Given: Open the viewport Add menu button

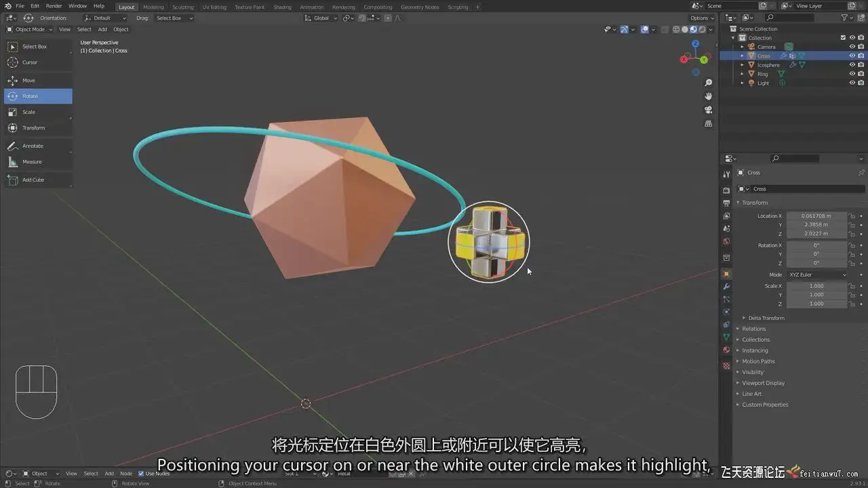Looking at the screenshot, I should (x=102, y=29).
